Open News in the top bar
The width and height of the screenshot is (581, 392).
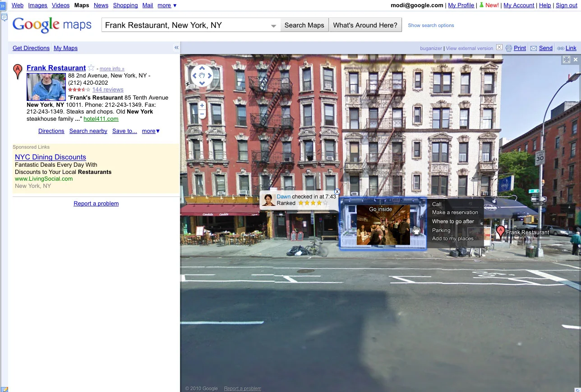(101, 5)
